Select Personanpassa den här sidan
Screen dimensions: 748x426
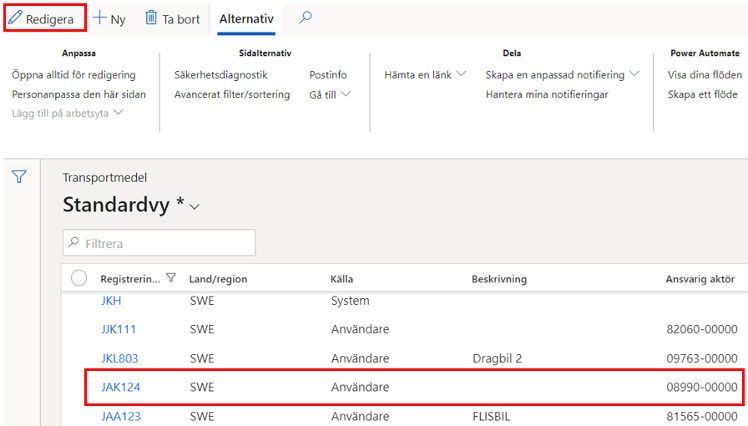(79, 94)
